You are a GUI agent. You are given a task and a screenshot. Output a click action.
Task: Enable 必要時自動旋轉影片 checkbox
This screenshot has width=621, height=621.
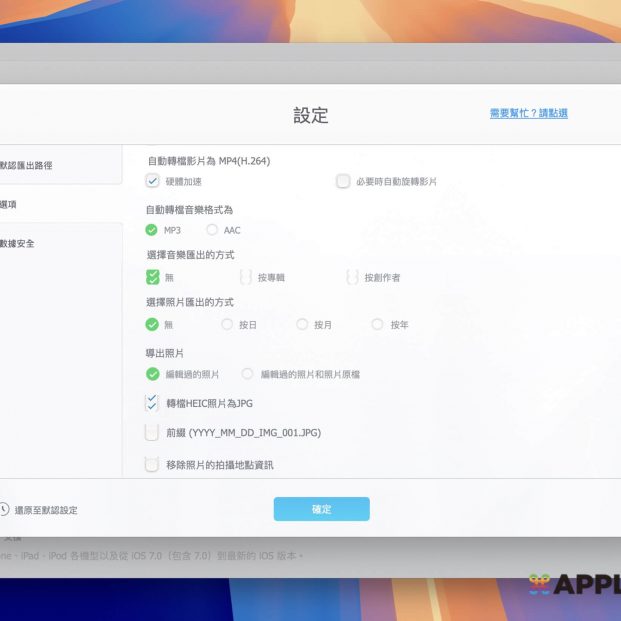343,181
